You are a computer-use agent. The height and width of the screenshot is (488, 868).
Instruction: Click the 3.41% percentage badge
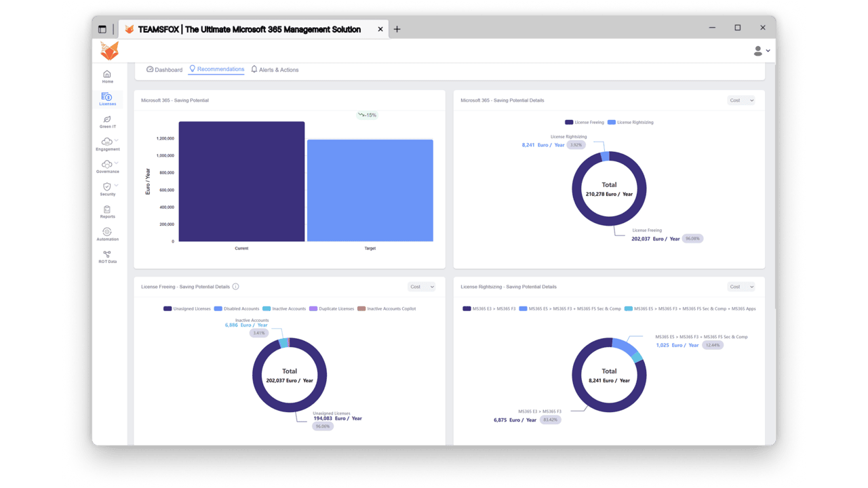[259, 333]
